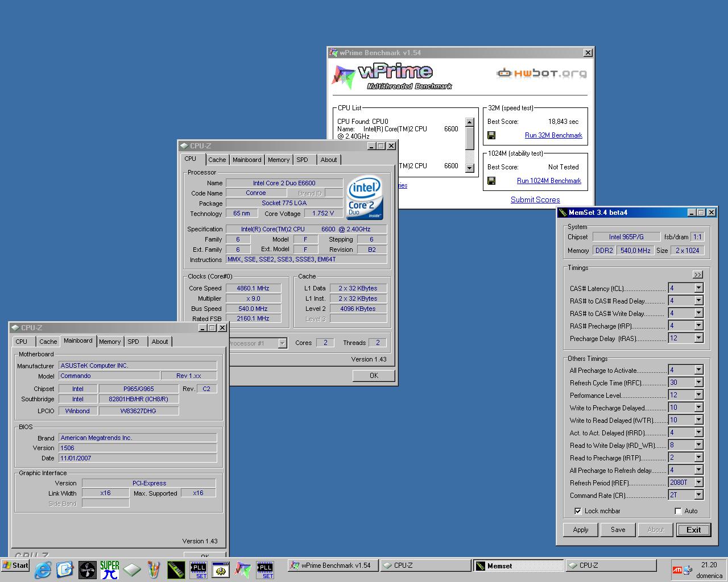Run the 32M Benchmark in wPrime
Viewport: 728px width, 582px height.
[x=553, y=135]
